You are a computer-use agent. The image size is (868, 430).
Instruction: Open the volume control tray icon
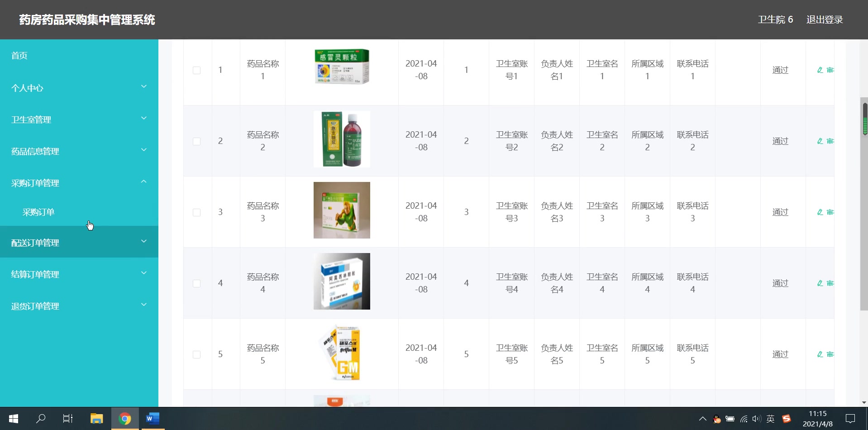coord(757,419)
